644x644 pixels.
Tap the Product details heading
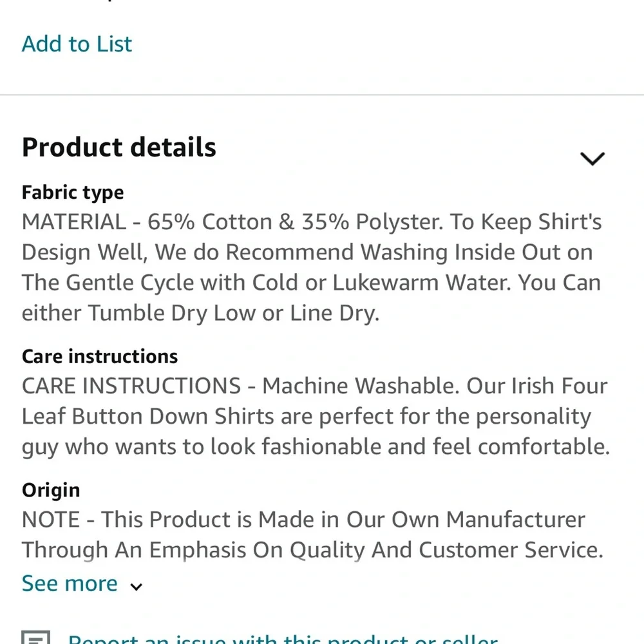pos(119,147)
